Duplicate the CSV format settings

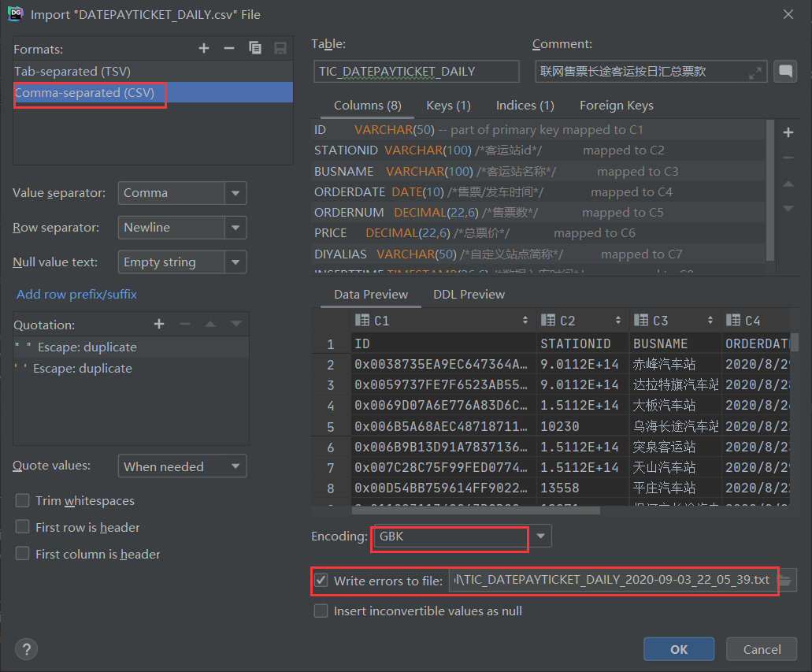pos(255,47)
